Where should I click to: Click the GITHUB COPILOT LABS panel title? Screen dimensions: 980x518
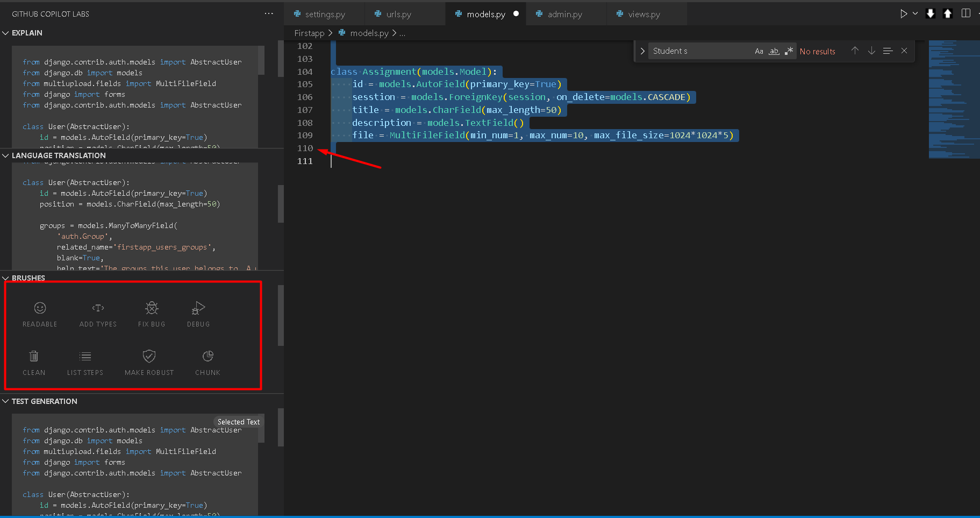[x=51, y=14]
